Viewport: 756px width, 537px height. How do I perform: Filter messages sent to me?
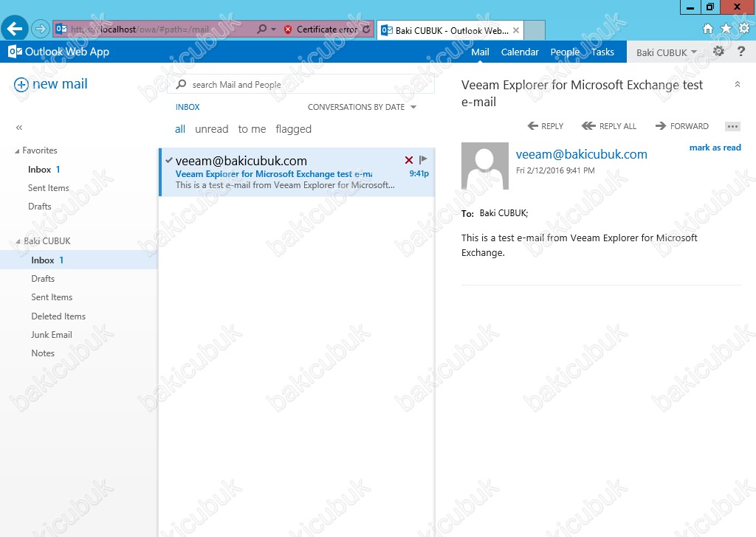252,129
